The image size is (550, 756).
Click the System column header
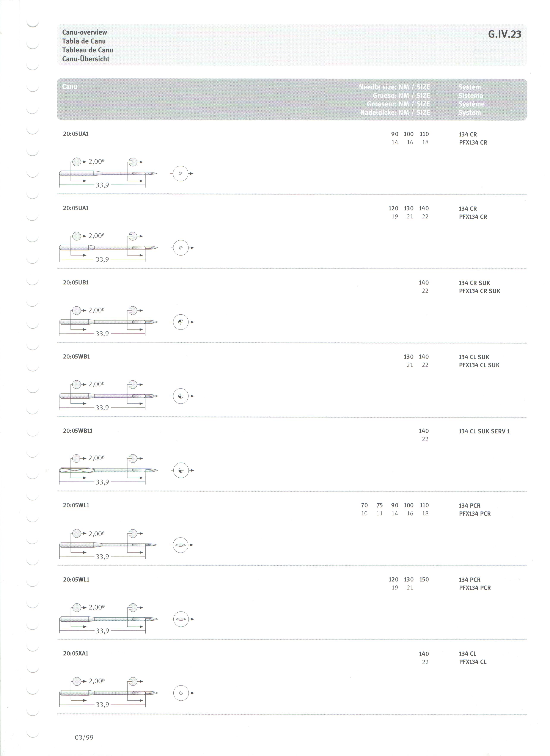[469, 87]
